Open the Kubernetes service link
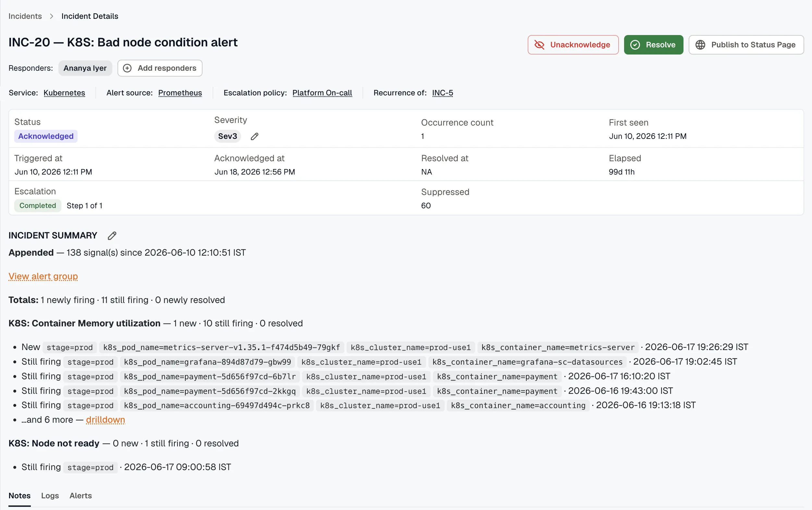Screen dimensions: 812x510 (x=64, y=93)
